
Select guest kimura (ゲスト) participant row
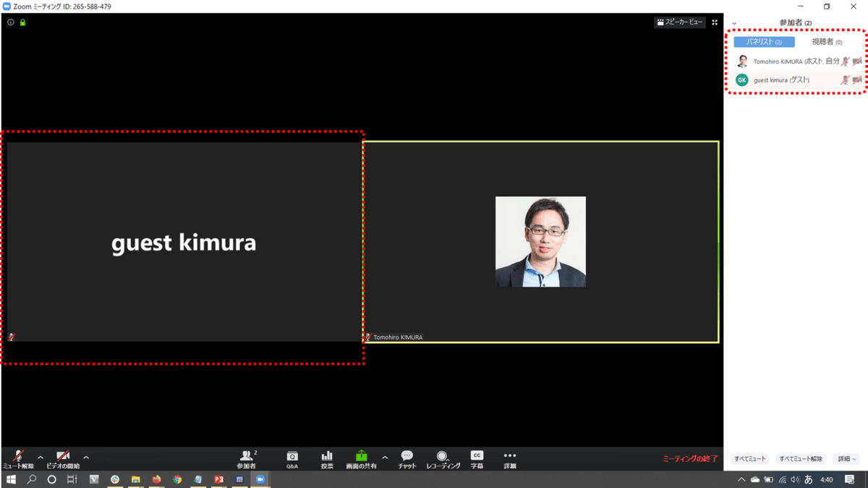tap(796, 80)
